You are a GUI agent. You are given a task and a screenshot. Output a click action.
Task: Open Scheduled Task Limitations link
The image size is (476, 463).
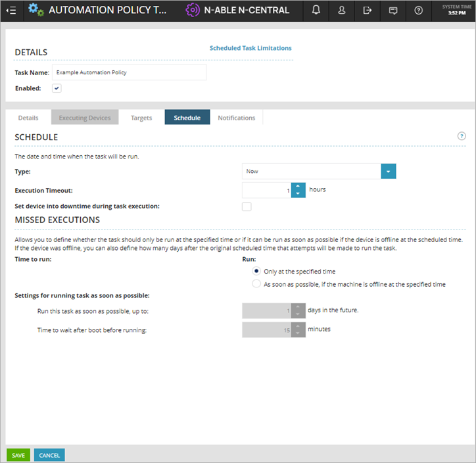click(x=250, y=48)
